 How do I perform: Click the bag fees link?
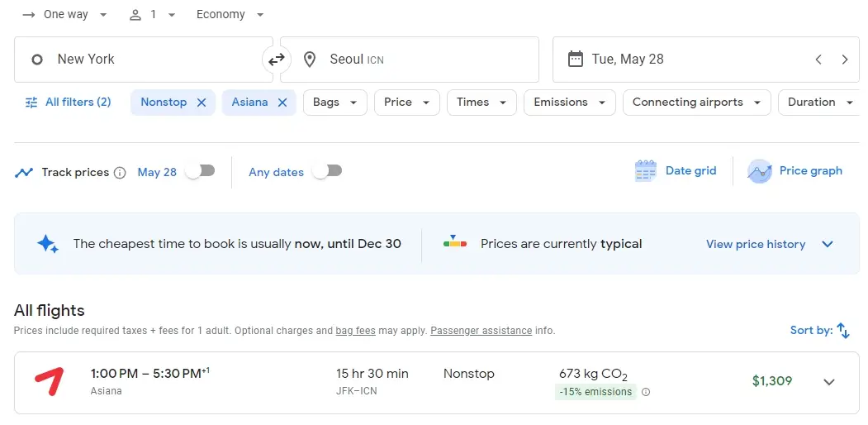[355, 331]
